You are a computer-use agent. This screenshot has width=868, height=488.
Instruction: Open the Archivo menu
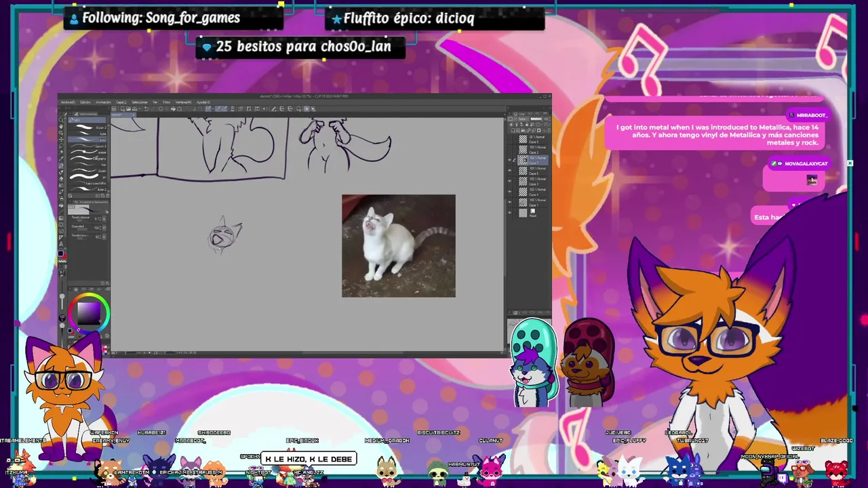click(x=68, y=102)
